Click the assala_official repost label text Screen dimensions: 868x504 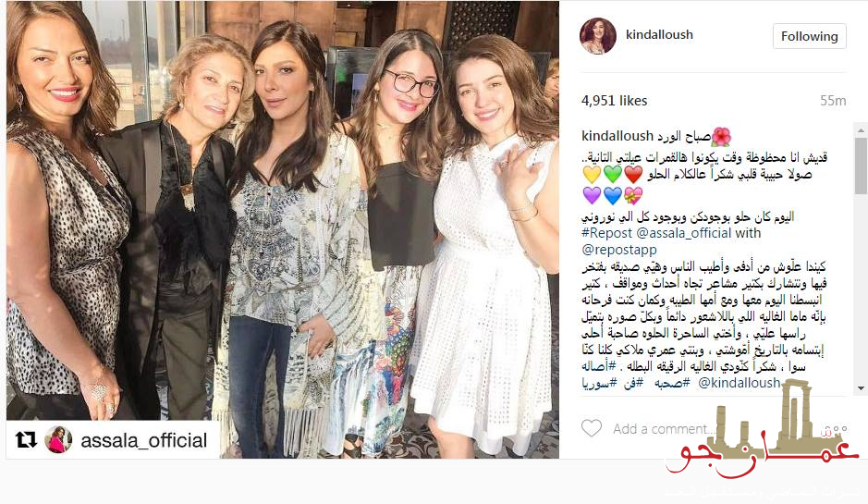tap(144, 440)
